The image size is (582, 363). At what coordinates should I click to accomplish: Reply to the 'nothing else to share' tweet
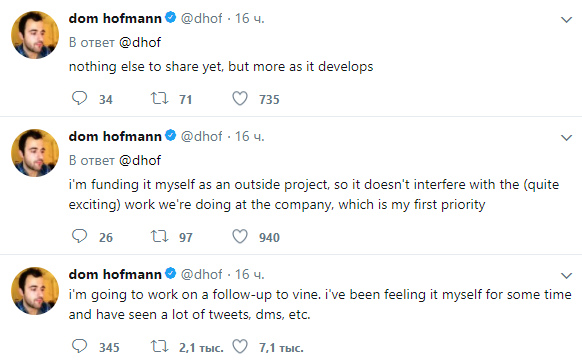[79, 98]
